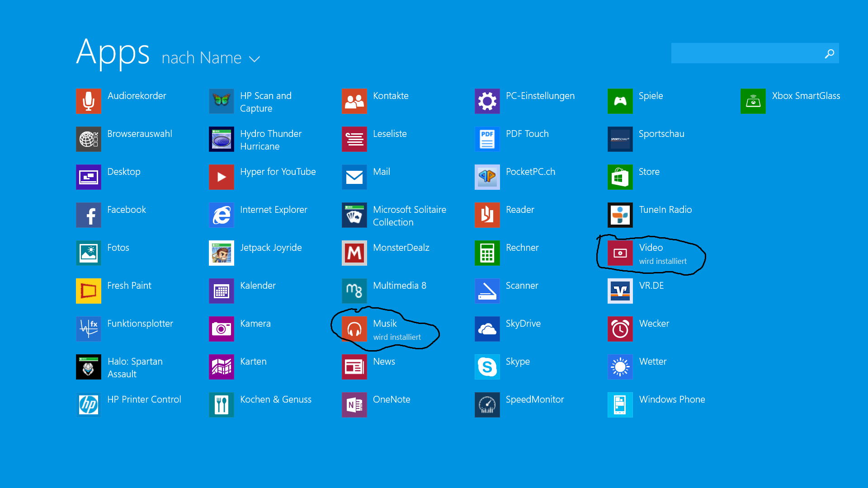Open the Facebook app icon
The height and width of the screenshot is (488, 868).
pos(89,215)
